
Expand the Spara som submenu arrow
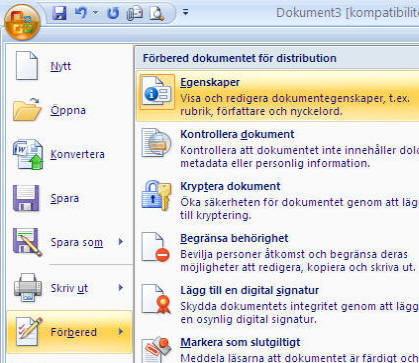(x=121, y=242)
